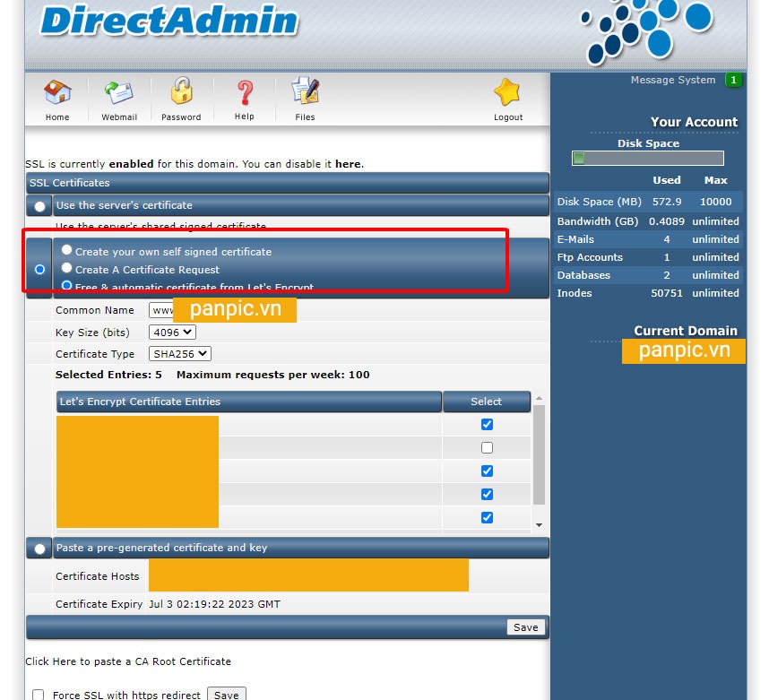Click the Password label in toolbar
The height and width of the screenshot is (700, 769).
click(x=181, y=117)
